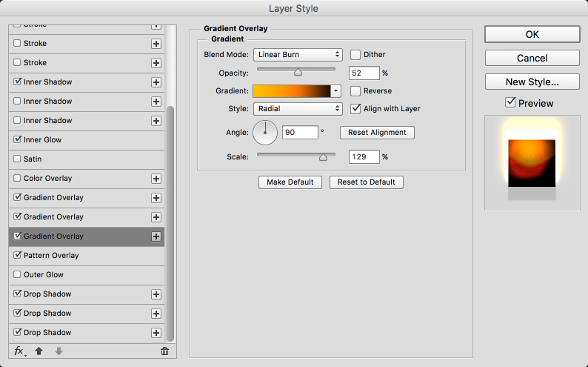Click the move effect down arrow

click(x=59, y=351)
